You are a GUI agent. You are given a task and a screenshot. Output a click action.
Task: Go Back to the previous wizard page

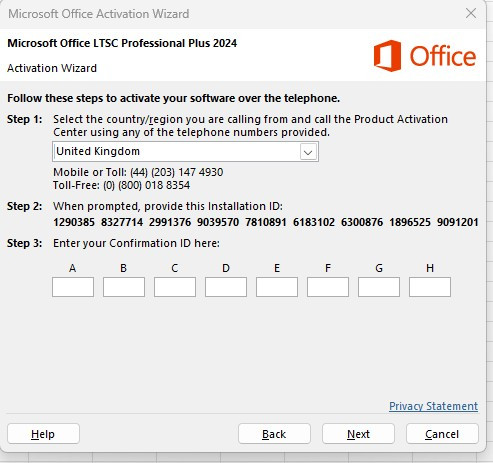click(x=274, y=434)
